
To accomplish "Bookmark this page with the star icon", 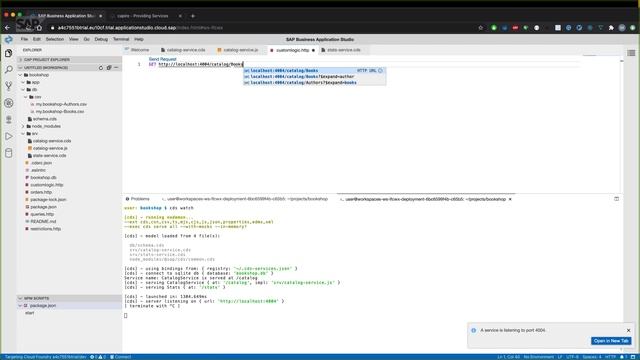I will (480, 28).
